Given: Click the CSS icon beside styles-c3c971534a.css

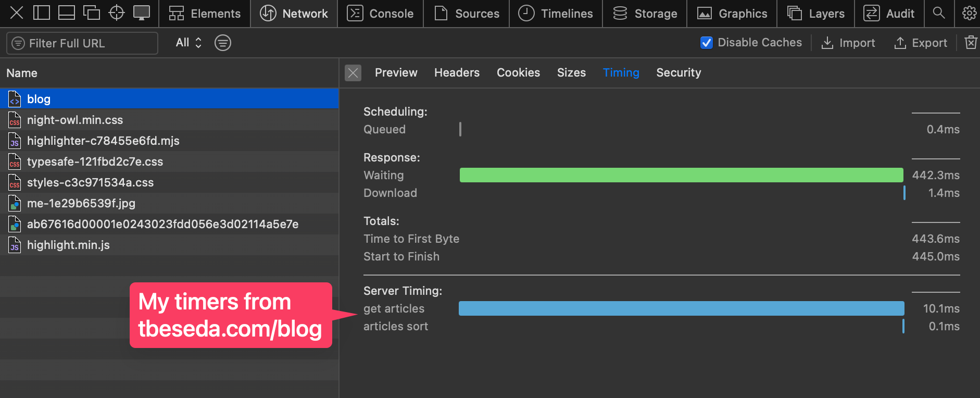Looking at the screenshot, I should pyautogui.click(x=15, y=182).
